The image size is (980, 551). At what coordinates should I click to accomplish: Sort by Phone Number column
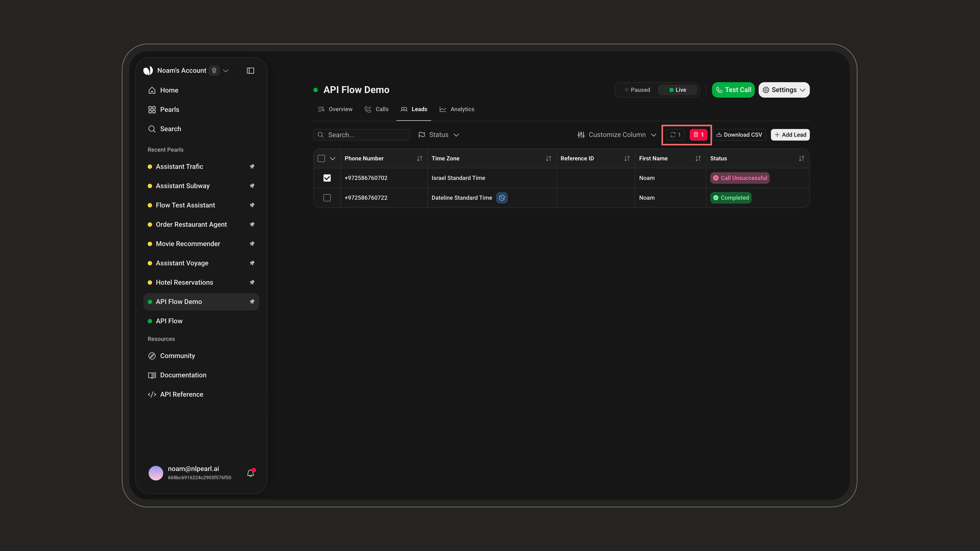coord(419,159)
